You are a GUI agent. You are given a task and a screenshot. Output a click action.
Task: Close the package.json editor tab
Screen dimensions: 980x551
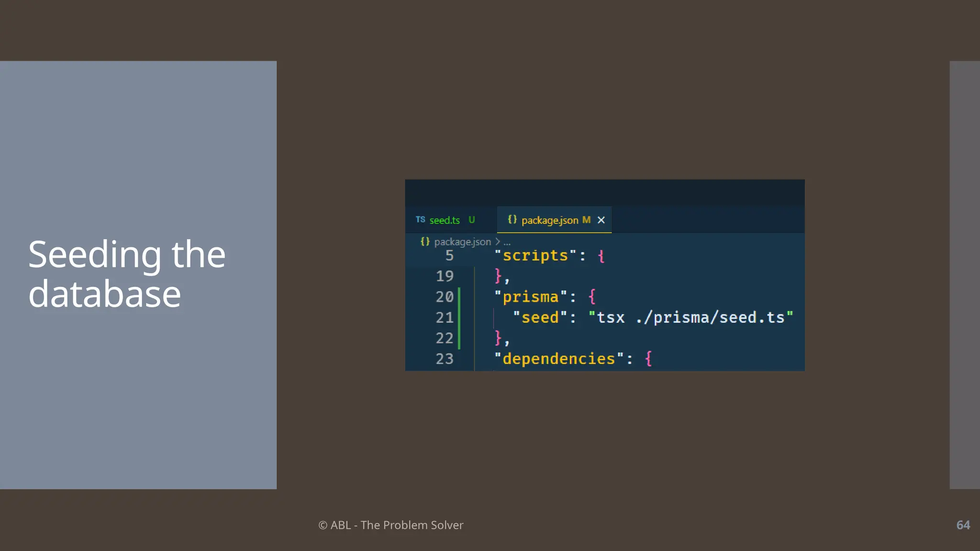(601, 220)
